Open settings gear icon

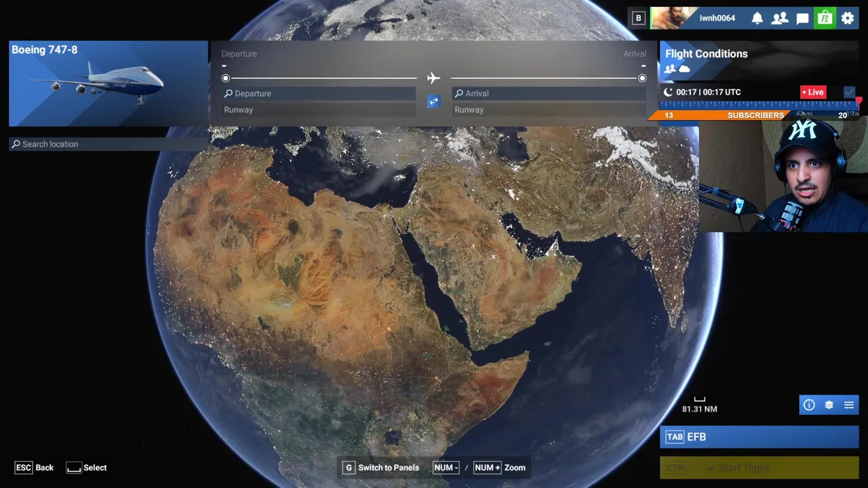tap(848, 18)
